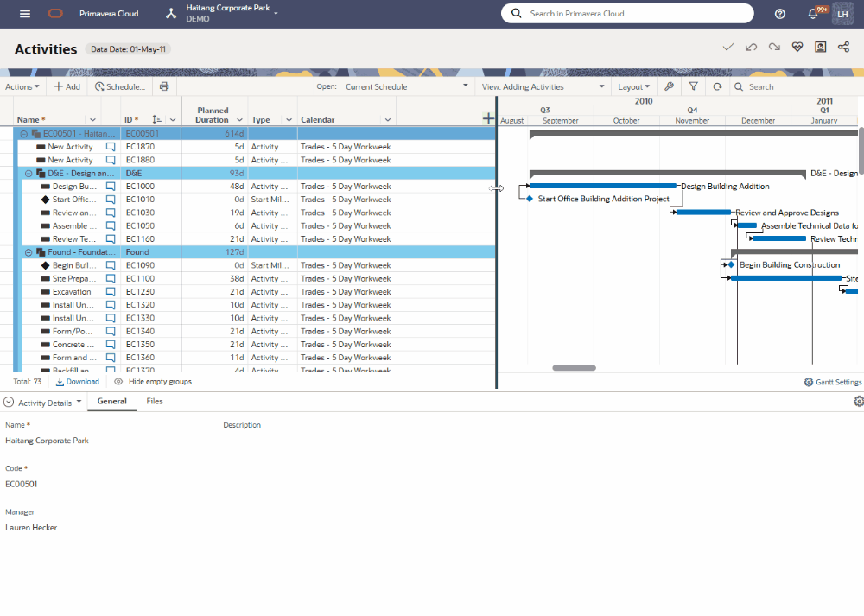The width and height of the screenshot is (864, 616).
Task: Open the help question mark icon
Action: point(779,14)
